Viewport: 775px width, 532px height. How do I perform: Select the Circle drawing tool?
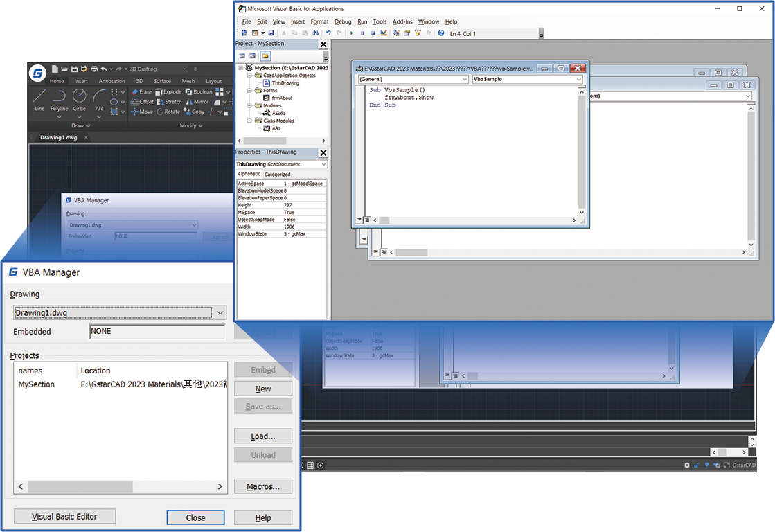[x=79, y=100]
